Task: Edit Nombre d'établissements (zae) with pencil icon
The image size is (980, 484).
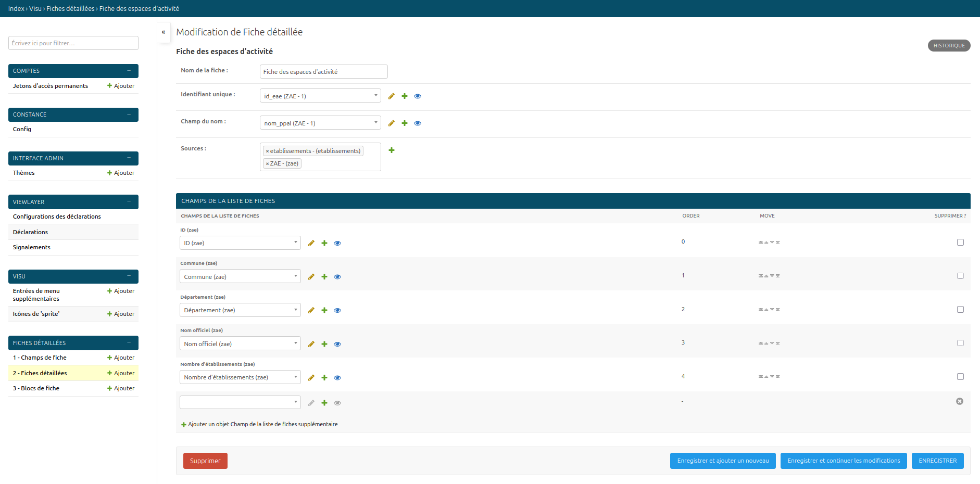Action: pyautogui.click(x=311, y=378)
